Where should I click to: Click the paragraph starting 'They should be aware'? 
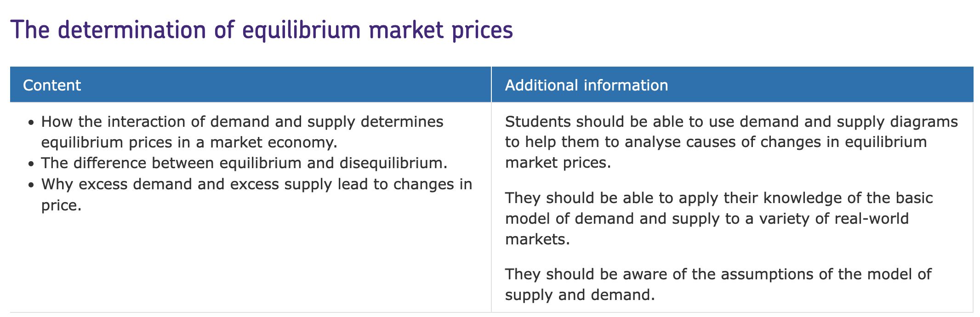pos(718,284)
